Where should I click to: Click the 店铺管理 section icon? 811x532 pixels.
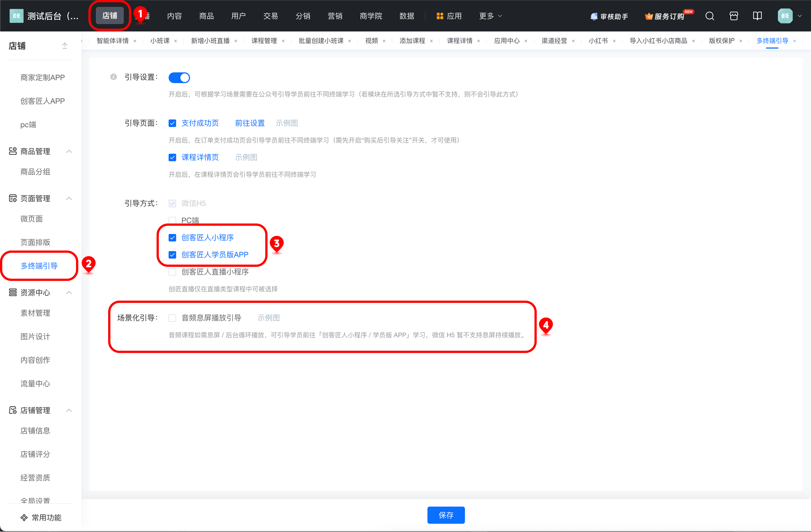tap(13, 410)
